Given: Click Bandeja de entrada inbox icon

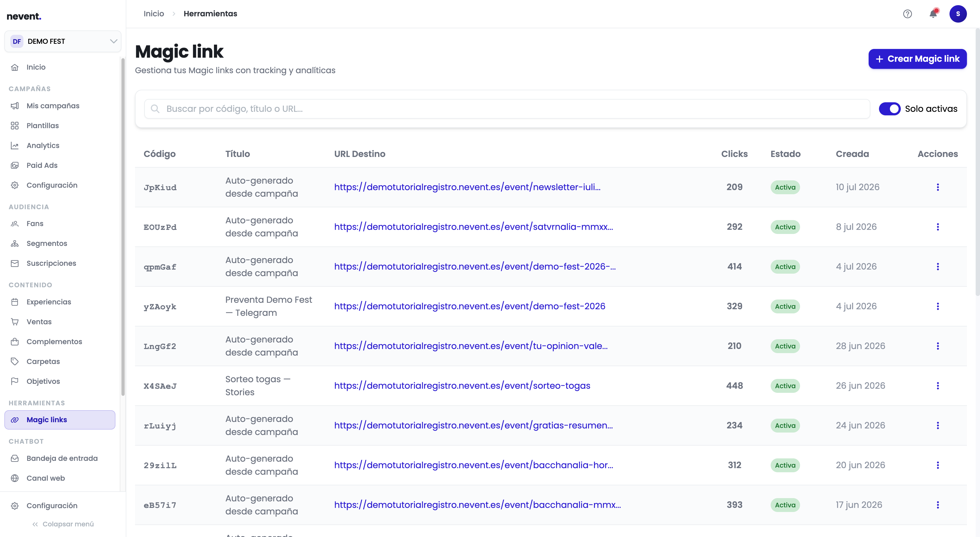Looking at the screenshot, I should coord(15,458).
